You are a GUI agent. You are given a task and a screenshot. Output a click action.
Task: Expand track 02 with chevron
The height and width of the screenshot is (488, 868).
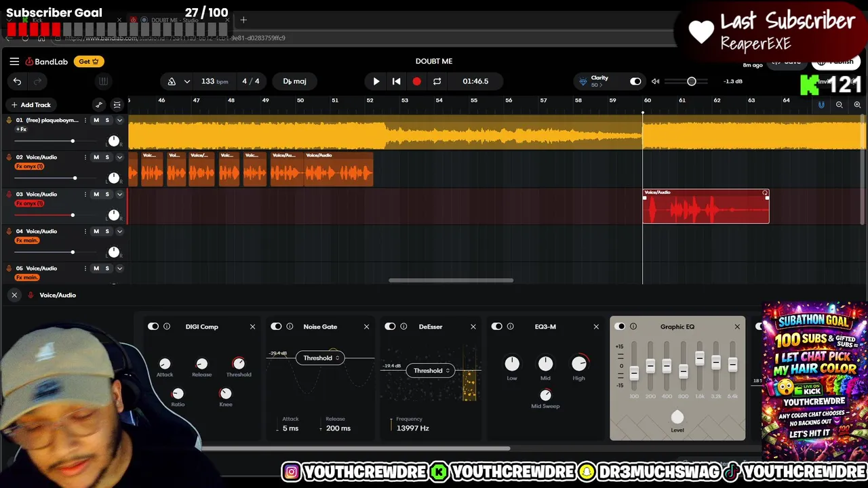click(119, 157)
